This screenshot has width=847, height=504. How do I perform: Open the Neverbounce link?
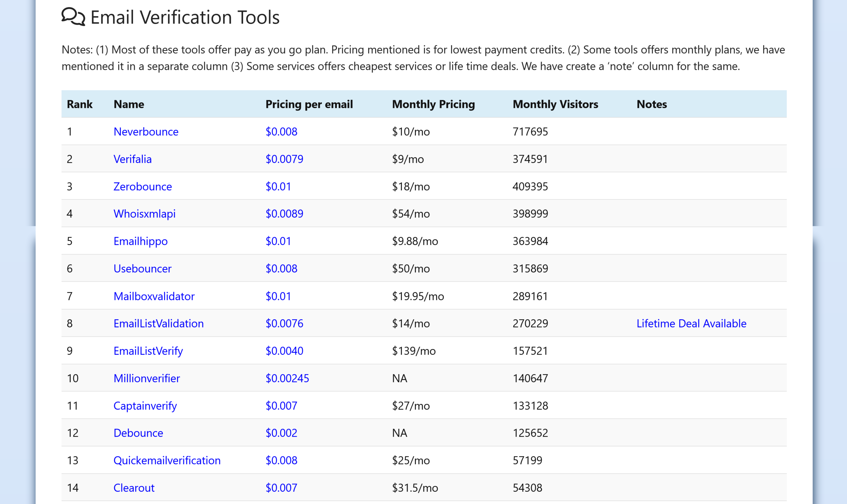146,132
